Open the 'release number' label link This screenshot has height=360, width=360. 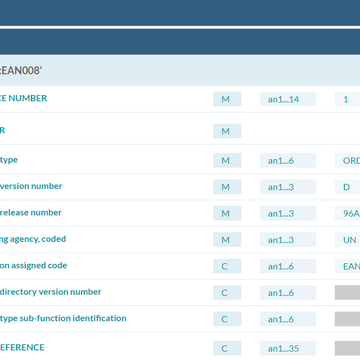coord(31,213)
